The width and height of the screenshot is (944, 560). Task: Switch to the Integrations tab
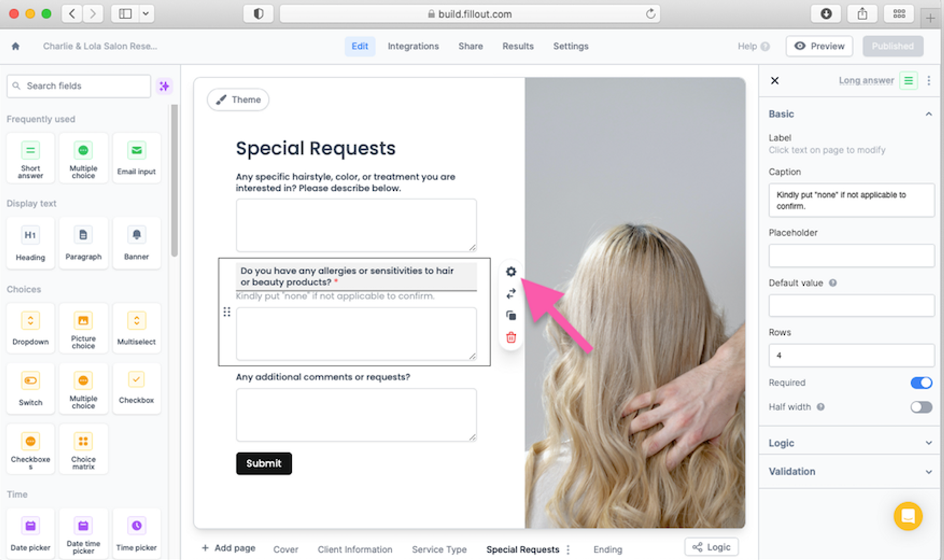(413, 46)
